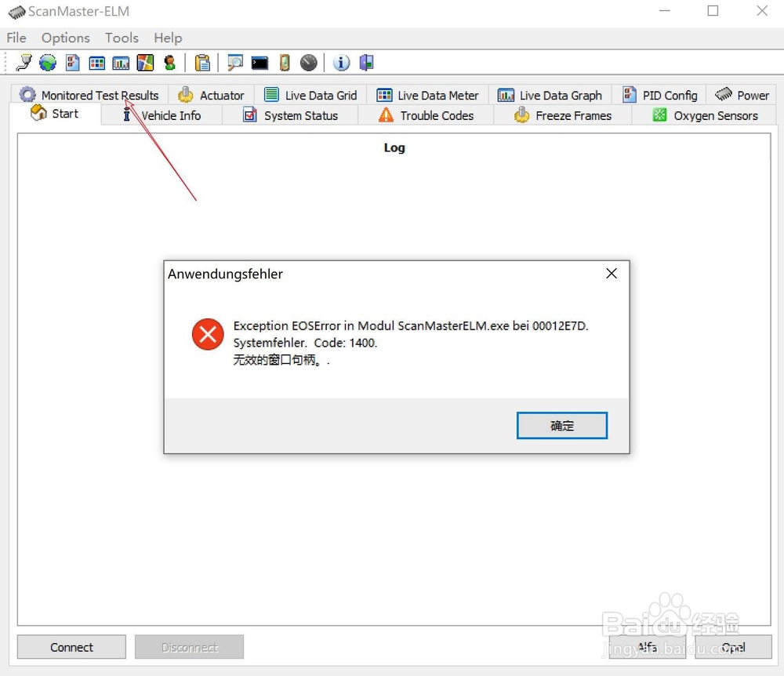This screenshot has width=784, height=676.
Task: Open the Live Data Meter tab
Action: click(427, 95)
